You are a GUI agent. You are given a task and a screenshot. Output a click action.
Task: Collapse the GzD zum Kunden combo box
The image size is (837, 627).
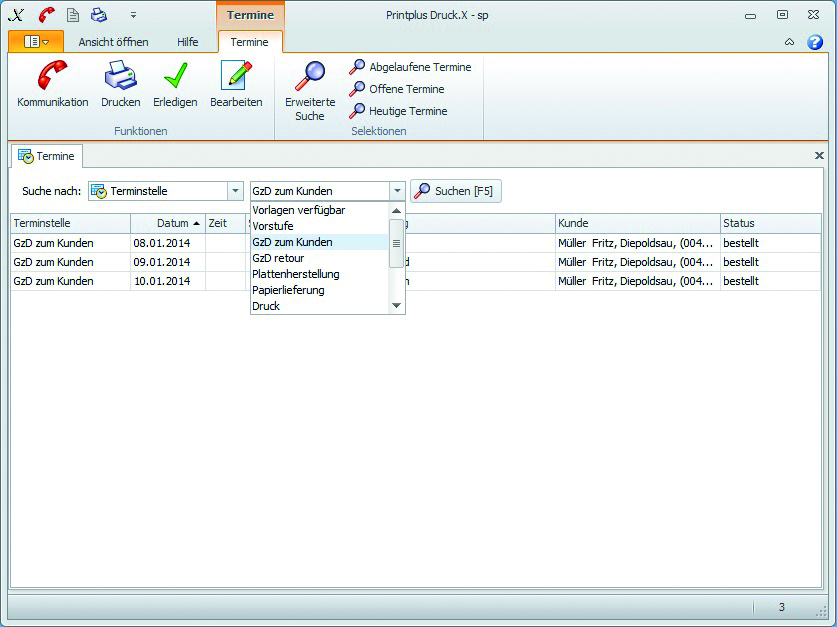point(397,191)
